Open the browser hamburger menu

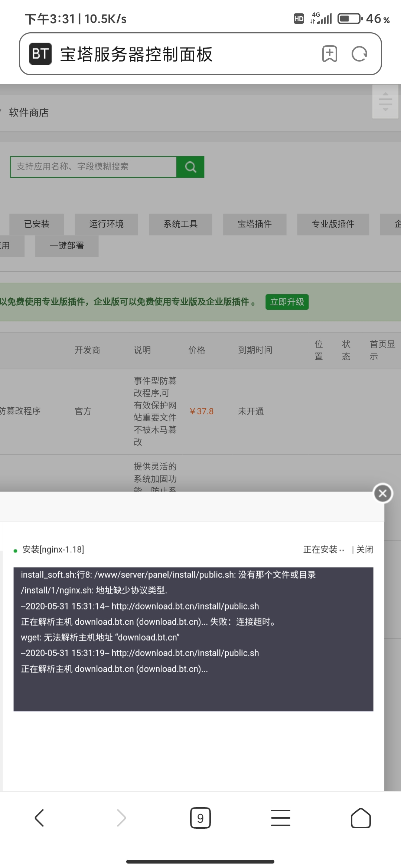(x=281, y=818)
